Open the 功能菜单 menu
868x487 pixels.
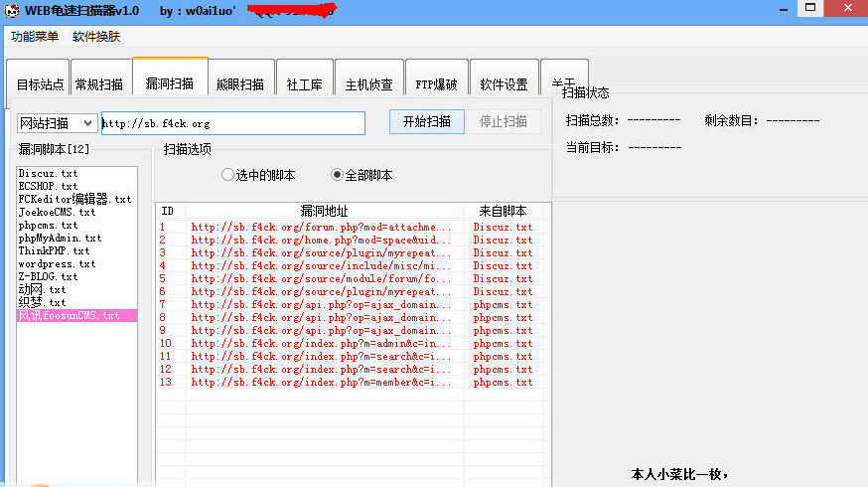(x=35, y=37)
